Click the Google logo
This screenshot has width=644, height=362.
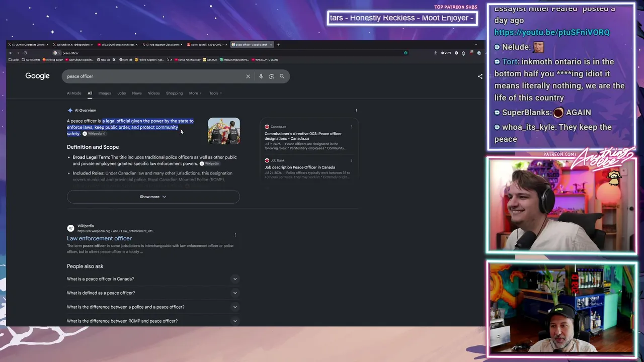[37, 76]
